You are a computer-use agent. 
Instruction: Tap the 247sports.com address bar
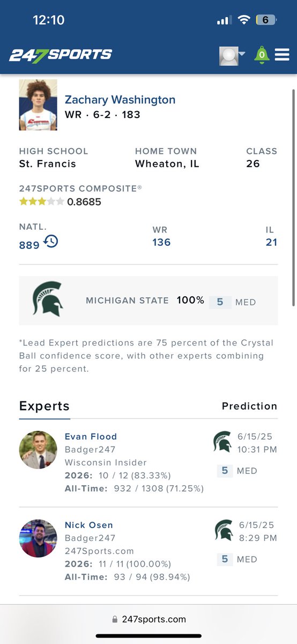point(148,619)
